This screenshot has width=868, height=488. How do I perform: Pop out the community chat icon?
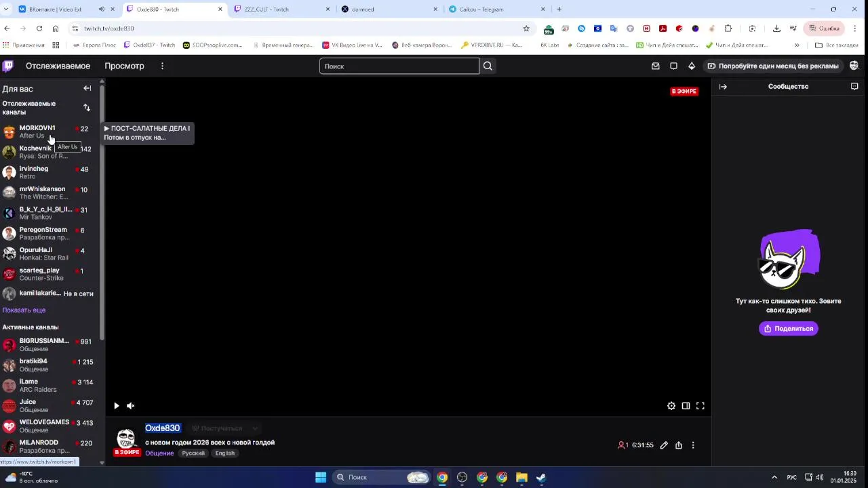pyautogui.click(x=854, y=87)
